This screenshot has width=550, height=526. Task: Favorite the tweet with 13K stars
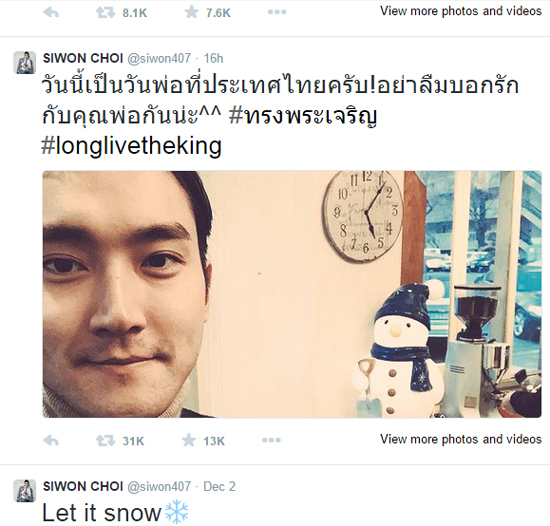point(189,440)
